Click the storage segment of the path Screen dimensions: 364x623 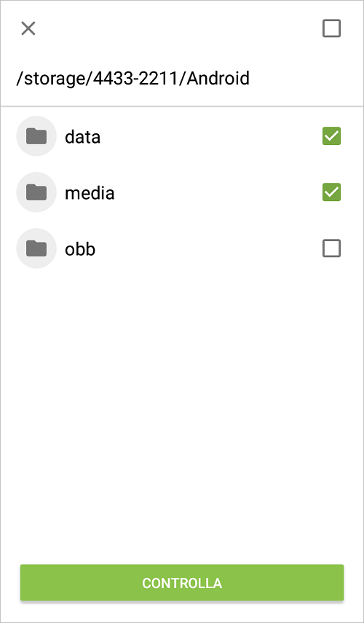click(54, 78)
